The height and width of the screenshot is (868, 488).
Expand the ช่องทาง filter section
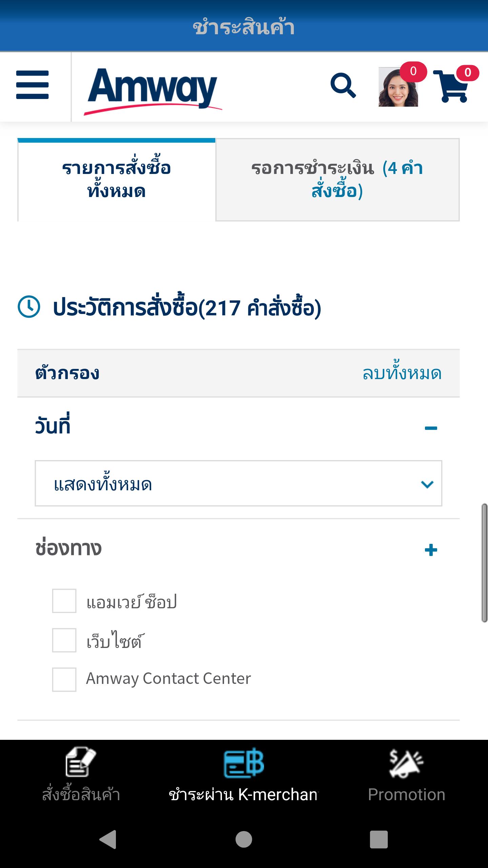pyautogui.click(x=431, y=550)
